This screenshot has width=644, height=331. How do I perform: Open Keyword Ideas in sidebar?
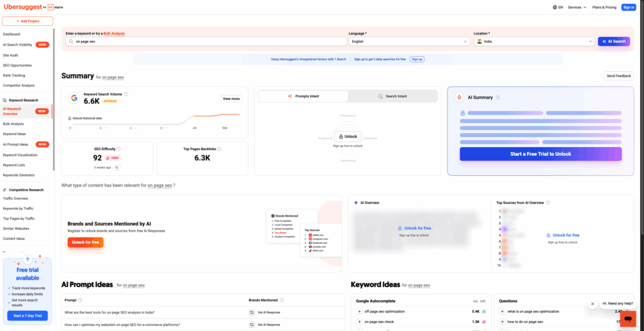point(14,134)
